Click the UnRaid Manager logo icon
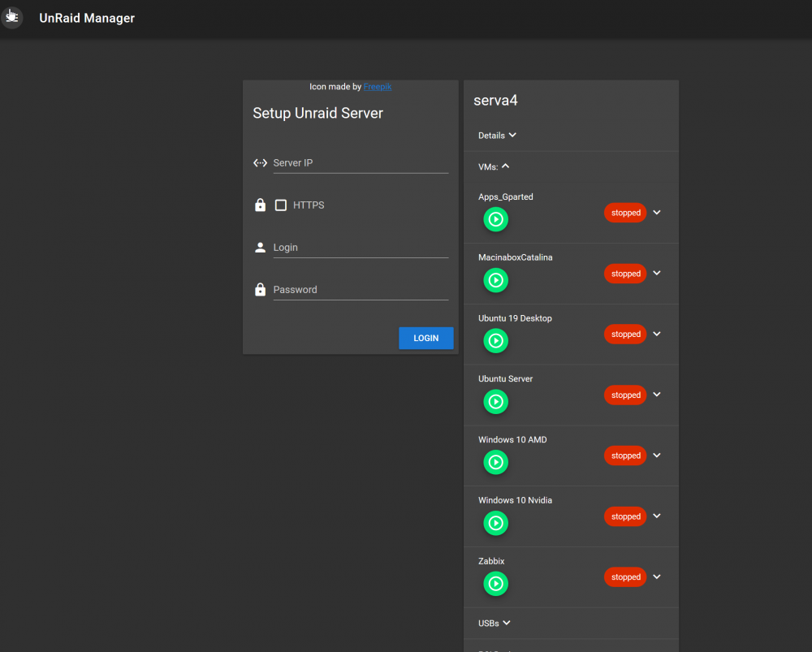Viewport: 812px width, 652px height. pos(11,18)
